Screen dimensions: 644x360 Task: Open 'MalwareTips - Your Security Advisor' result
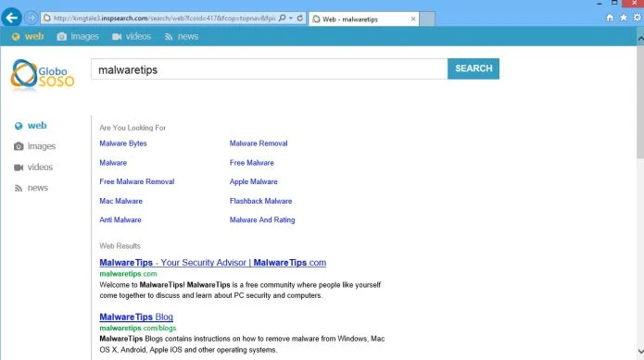pyautogui.click(x=213, y=263)
